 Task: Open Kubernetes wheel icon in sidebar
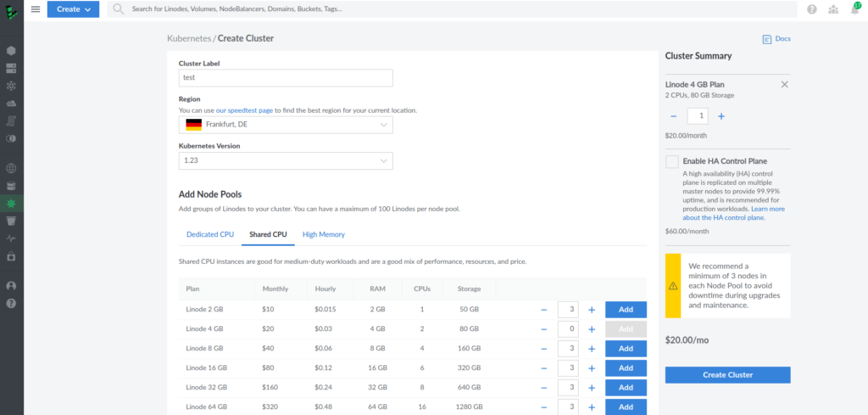pyautogui.click(x=11, y=204)
